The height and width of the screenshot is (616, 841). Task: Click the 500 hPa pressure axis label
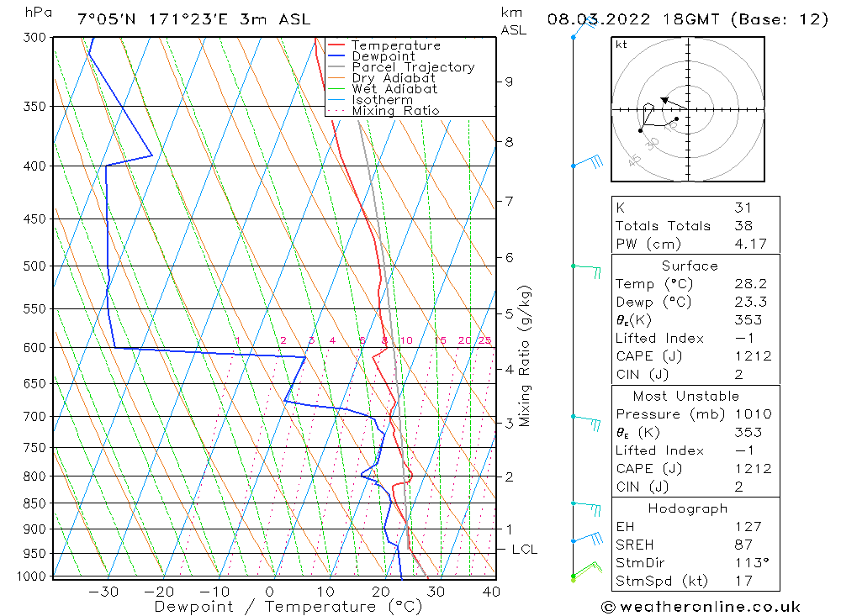[34, 266]
